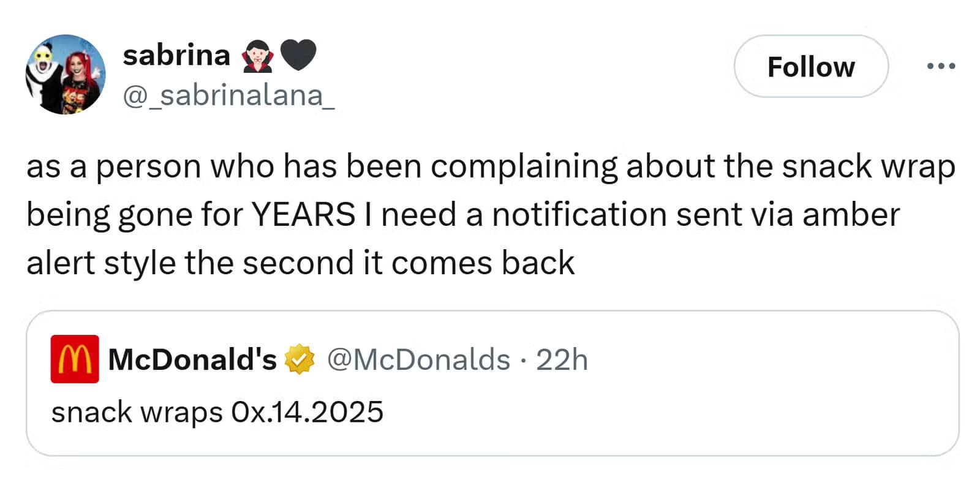Click the display name sabrina
This screenshot has height=480, width=980.
point(175,55)
